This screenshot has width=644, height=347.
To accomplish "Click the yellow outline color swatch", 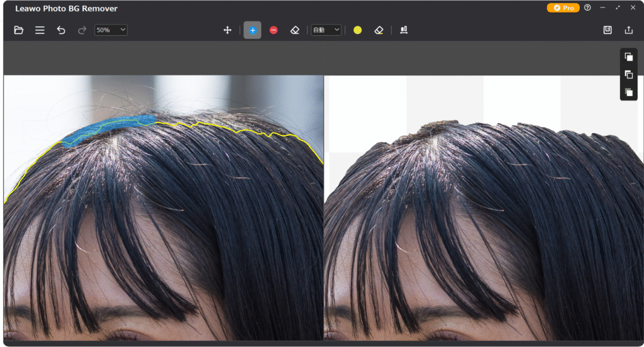I will click(357, 30).
